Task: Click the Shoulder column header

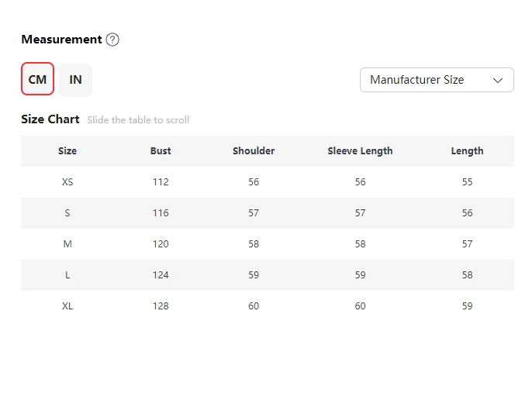Action: (254, 151)
